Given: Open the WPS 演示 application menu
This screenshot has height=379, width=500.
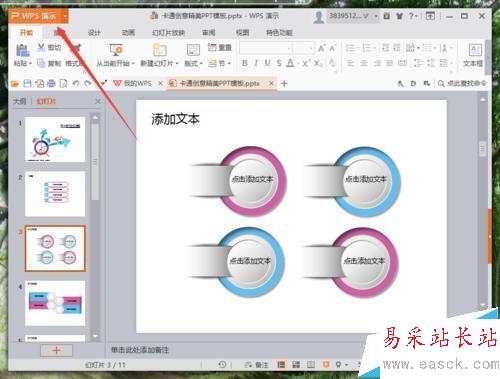Looking at the screenshot, I should pos(38,16).
